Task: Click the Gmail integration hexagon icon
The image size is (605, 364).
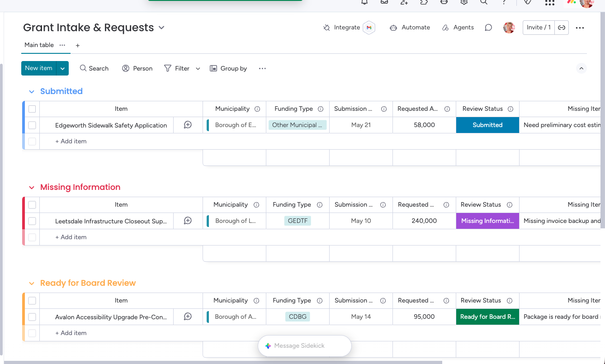Action: (369, 28)
